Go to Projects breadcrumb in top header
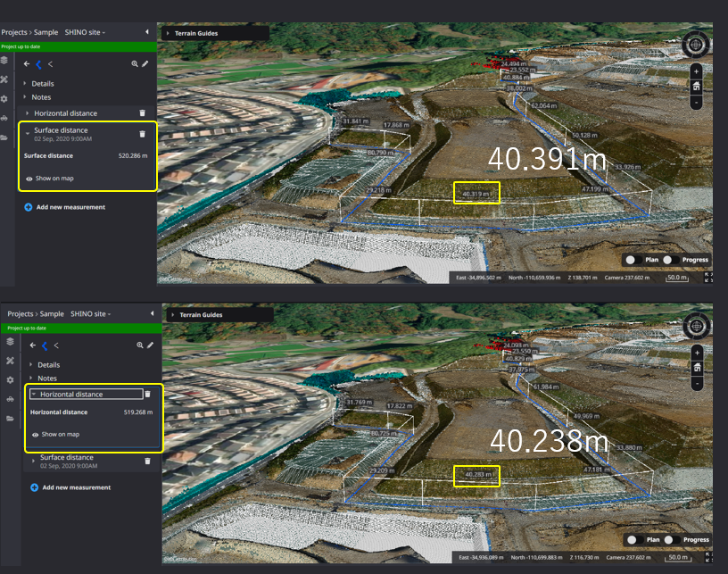This screenshot has width=728, height=574. 14,32
